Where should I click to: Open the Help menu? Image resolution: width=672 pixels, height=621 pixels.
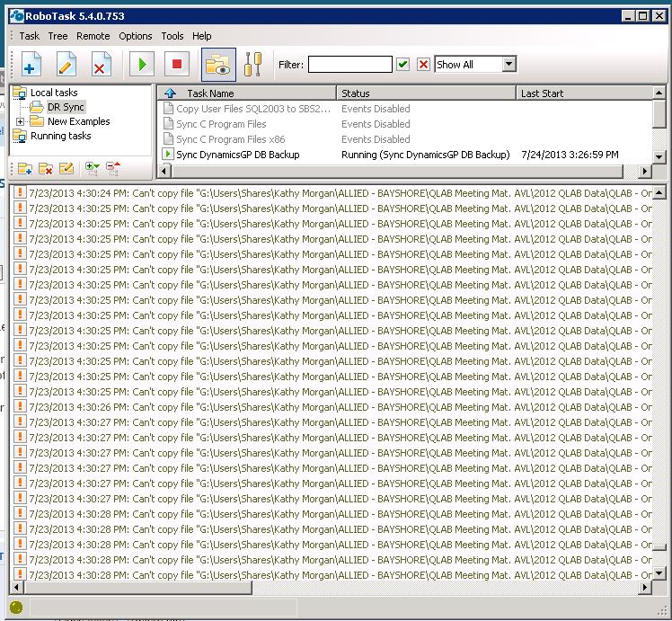click(x=202, y=36)
